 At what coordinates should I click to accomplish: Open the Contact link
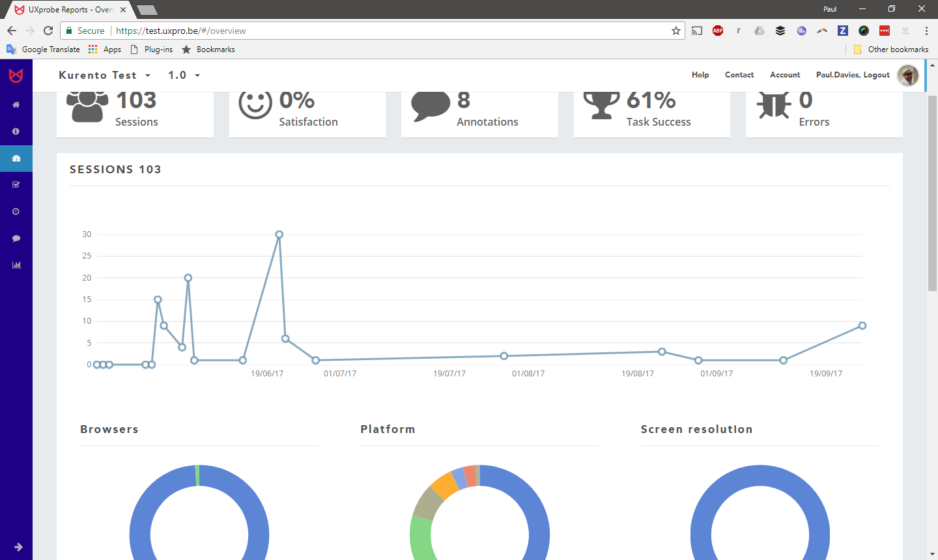[x=739, y=75]
